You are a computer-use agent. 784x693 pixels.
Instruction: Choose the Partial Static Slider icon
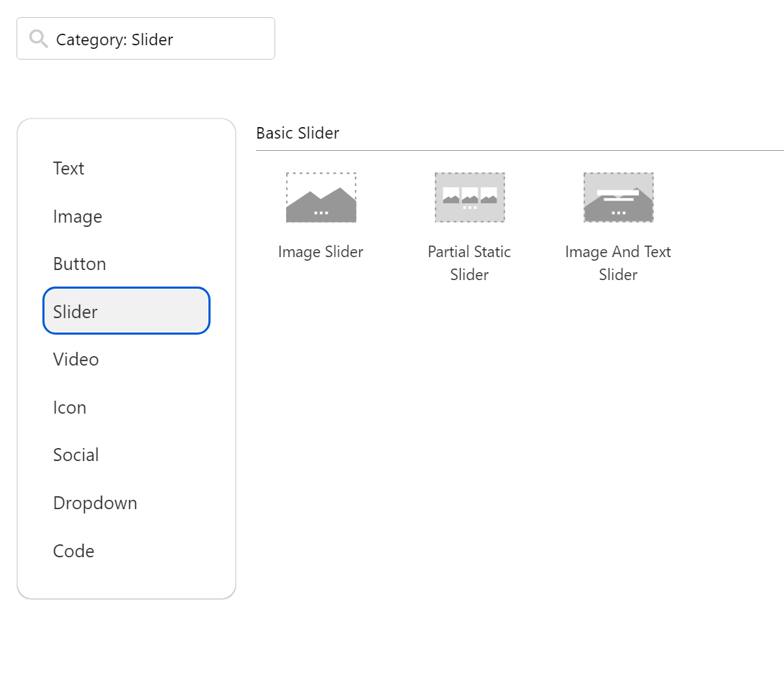click(470, 197)
